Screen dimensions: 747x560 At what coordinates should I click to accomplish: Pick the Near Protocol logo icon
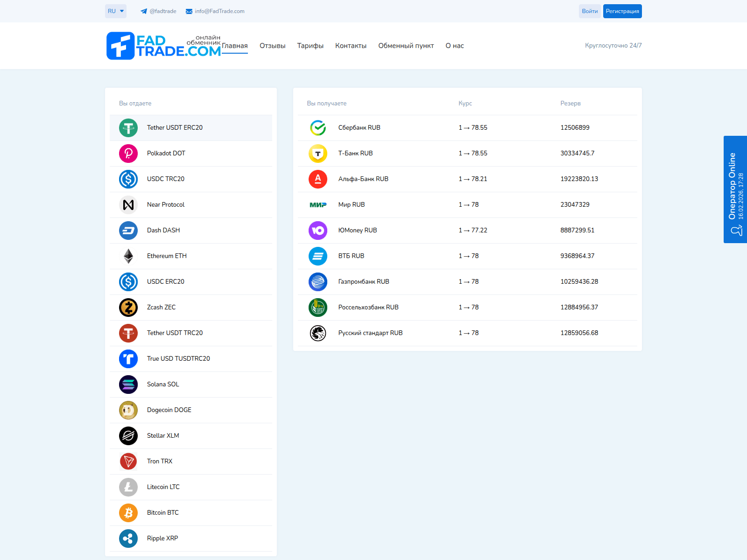(128, 205)
